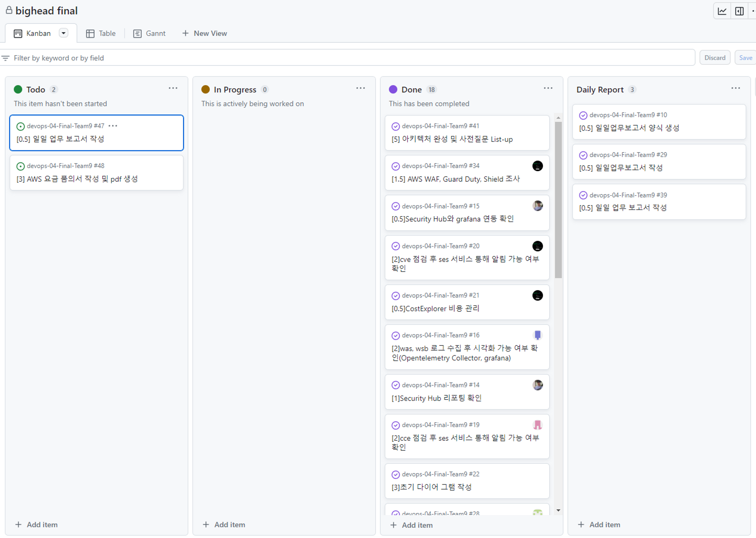
Task: Toggle the project details side panel icon
Action: [x=739, y=11]
